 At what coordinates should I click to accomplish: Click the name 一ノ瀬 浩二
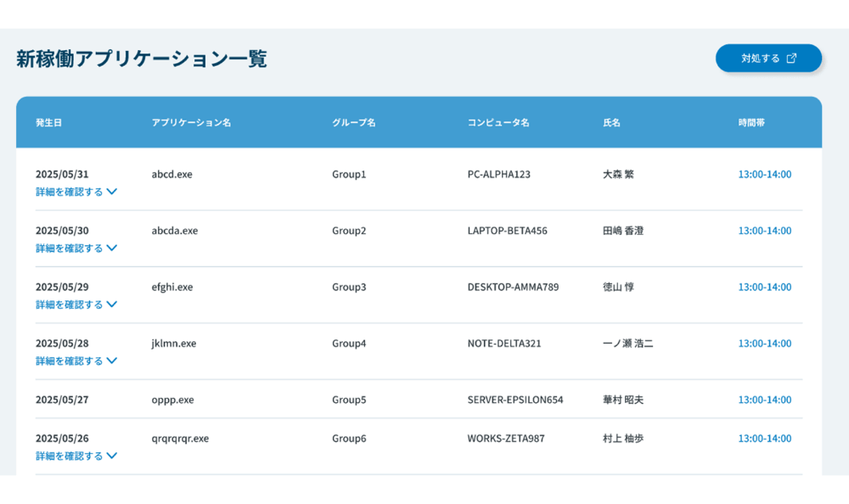click(628, 344)
